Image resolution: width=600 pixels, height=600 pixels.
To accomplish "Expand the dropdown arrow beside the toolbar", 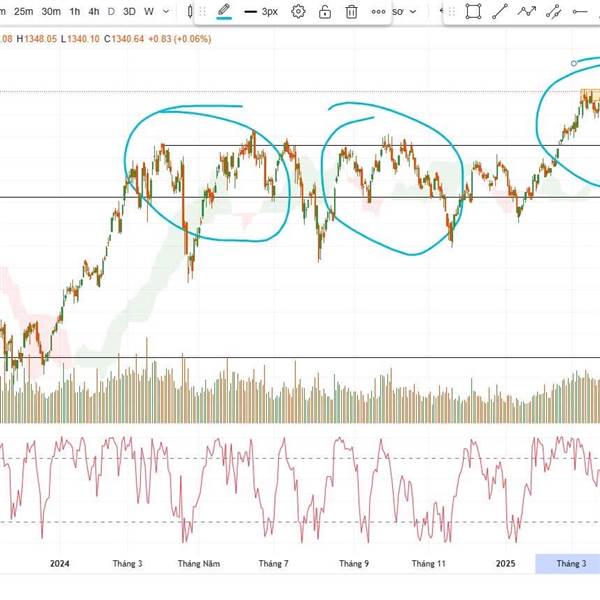I will (x=413, y=12).
